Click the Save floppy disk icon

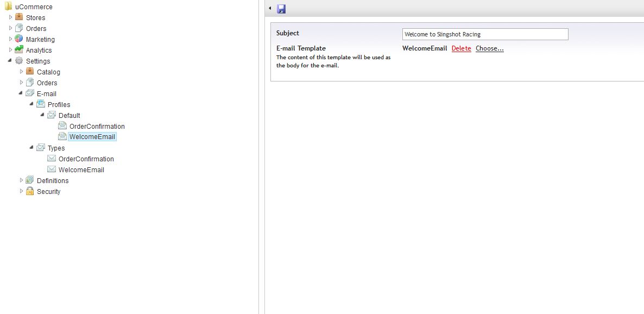tap(281, 9)
